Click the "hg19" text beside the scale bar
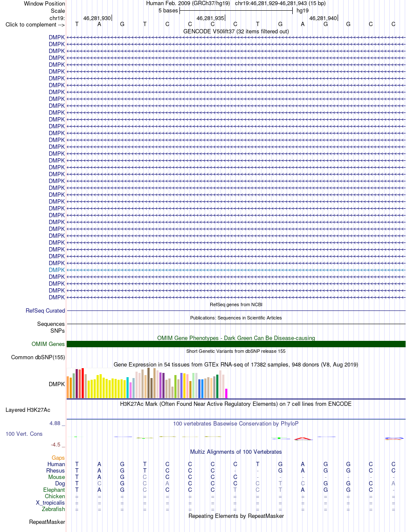The width and height of the screenshot is (406, 532). coord(303,10)
